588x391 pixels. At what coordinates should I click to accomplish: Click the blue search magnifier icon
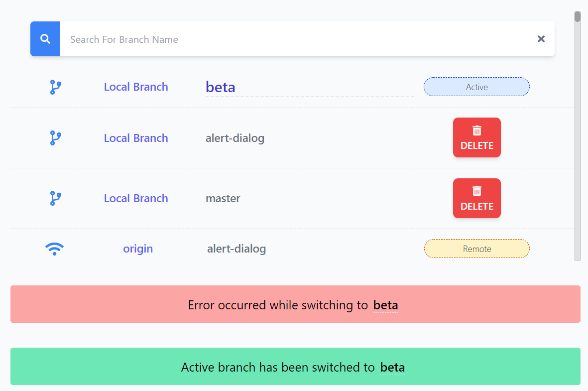(45, 39)
